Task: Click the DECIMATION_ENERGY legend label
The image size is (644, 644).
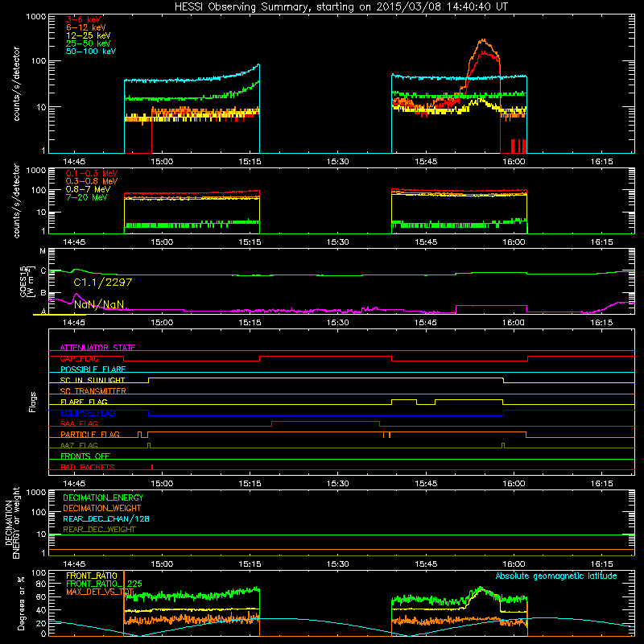Action: pos(103,497)
